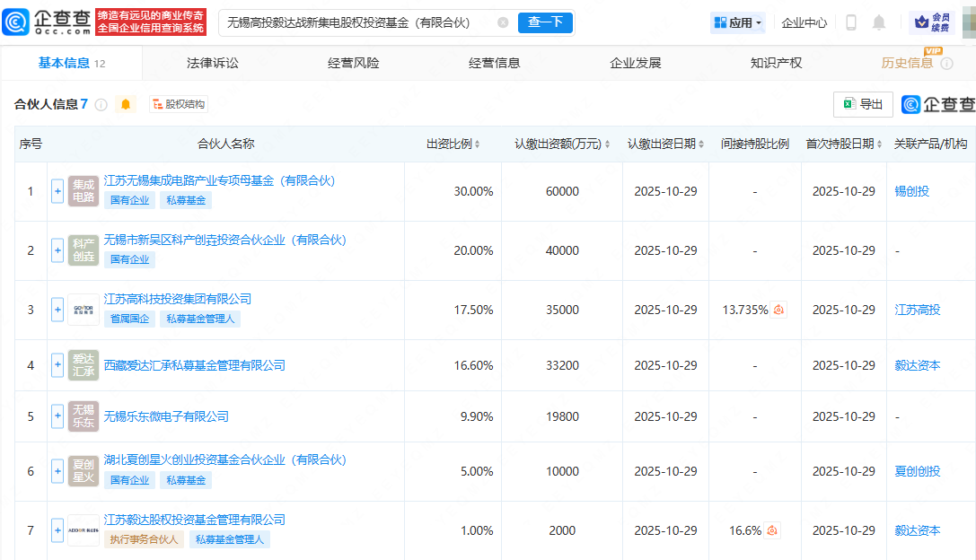Click the 会员续费 membership icon
The height and width of the screenshot is (560, 976).
(x=933, y=22)
